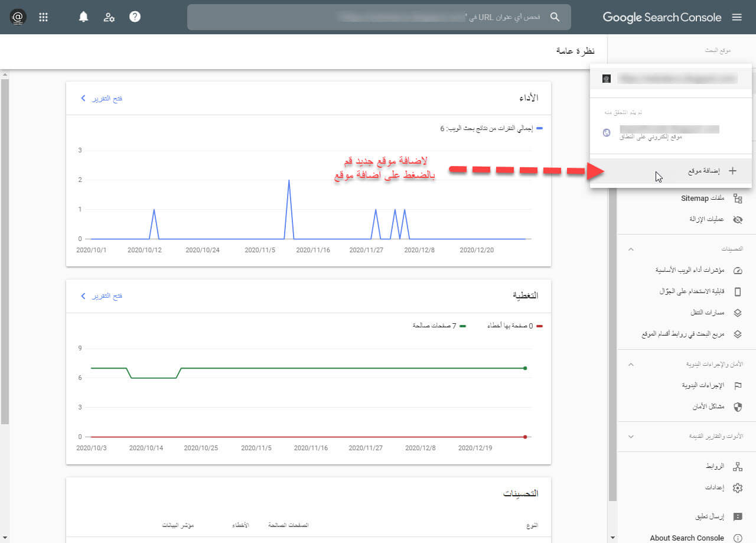The width and height of the screenshot is (756, 543).
Task: Click the left page vertical scrollbar thumb
Action: point(5,251)
